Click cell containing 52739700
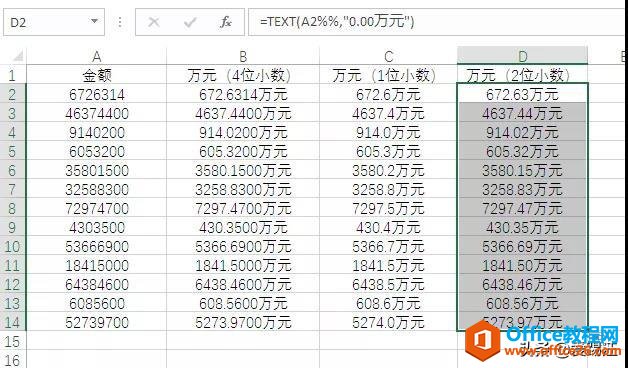628x368 pixels. coord(97,322)
